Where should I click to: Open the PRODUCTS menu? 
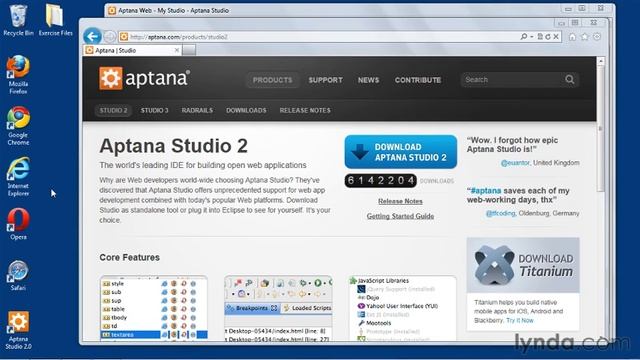272,80
